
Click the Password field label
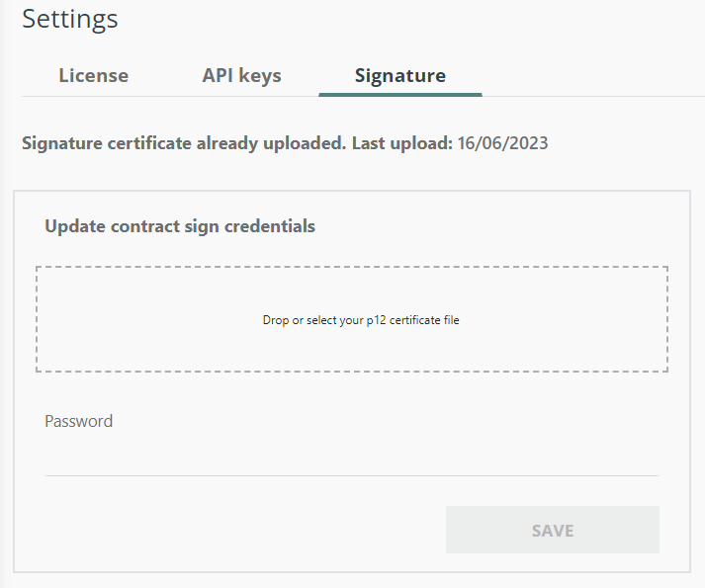click(x=79, y=421)
